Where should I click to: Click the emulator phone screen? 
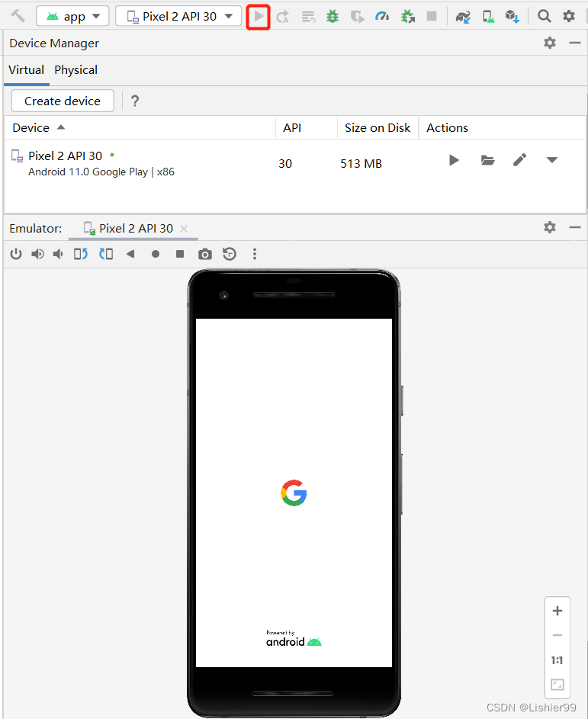pos(294,493)
